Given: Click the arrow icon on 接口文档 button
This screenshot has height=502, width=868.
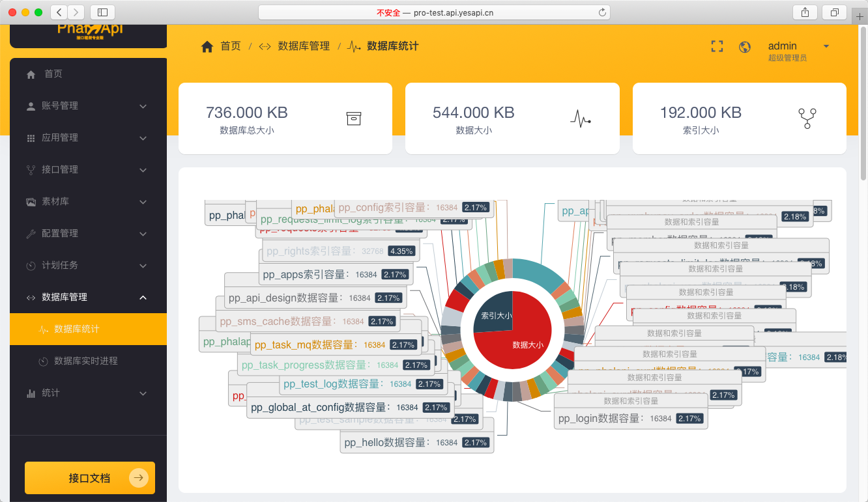Looking at the screenshot, I should click(x=138, y=478).
